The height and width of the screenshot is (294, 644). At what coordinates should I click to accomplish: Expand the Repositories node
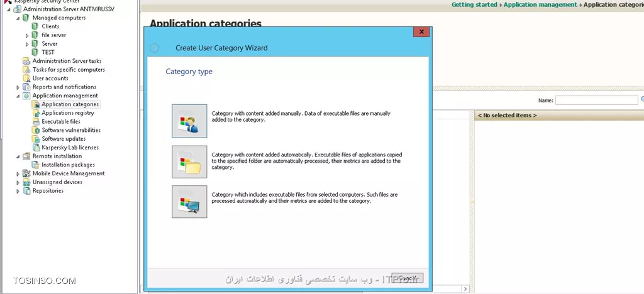click(18, 191)
